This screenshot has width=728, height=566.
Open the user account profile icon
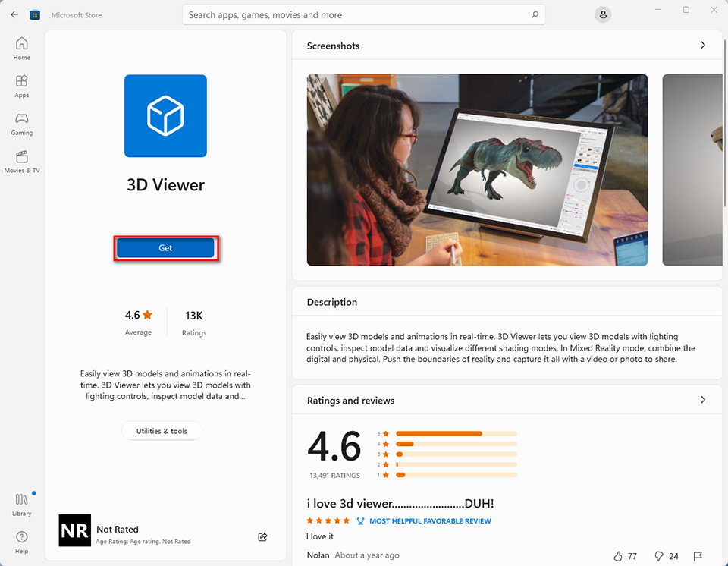point(603,14)
